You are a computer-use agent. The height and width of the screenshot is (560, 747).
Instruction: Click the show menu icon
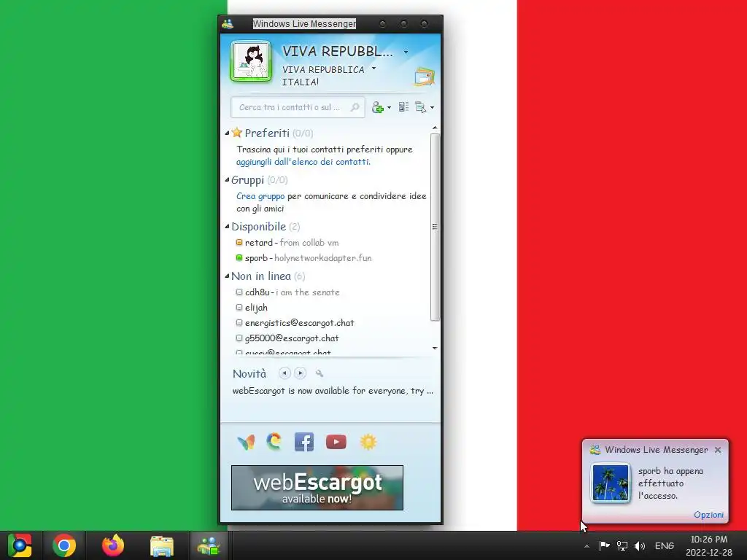(420, 107)
